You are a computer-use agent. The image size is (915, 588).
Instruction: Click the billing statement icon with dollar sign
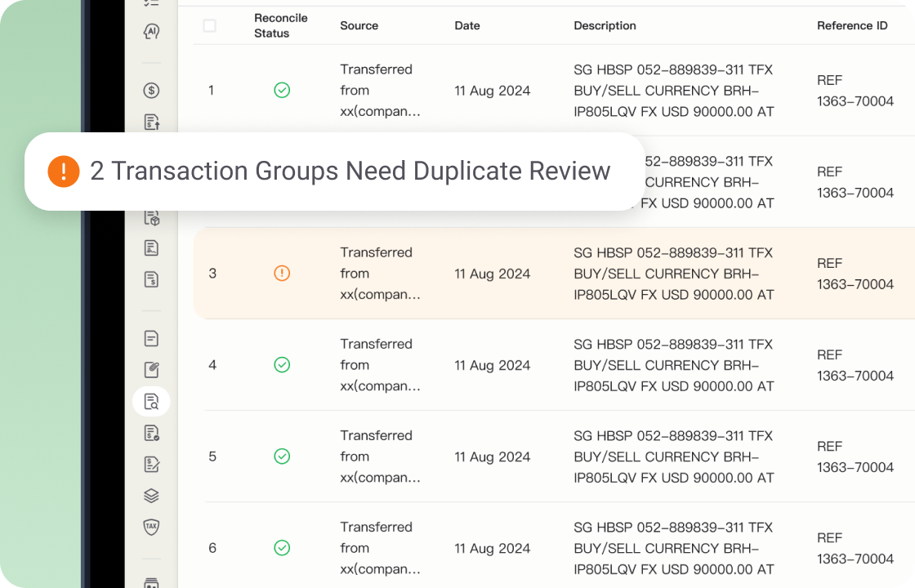(x=151, y=278)
